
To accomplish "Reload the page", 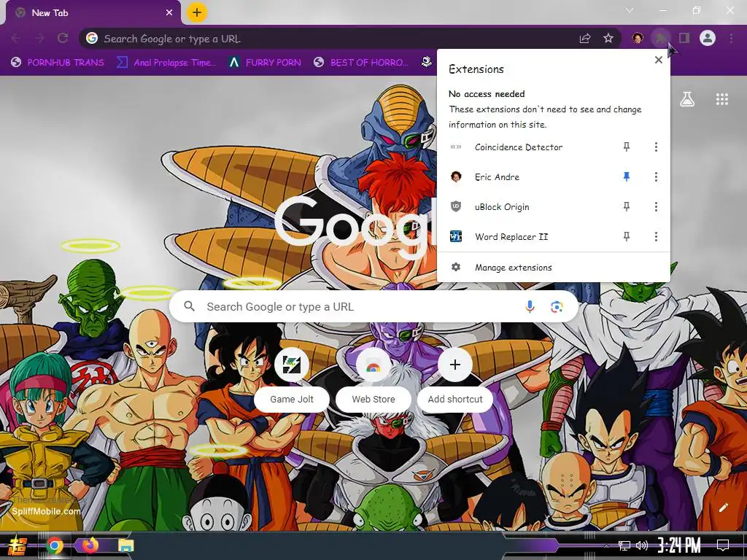I will (63, 38).
